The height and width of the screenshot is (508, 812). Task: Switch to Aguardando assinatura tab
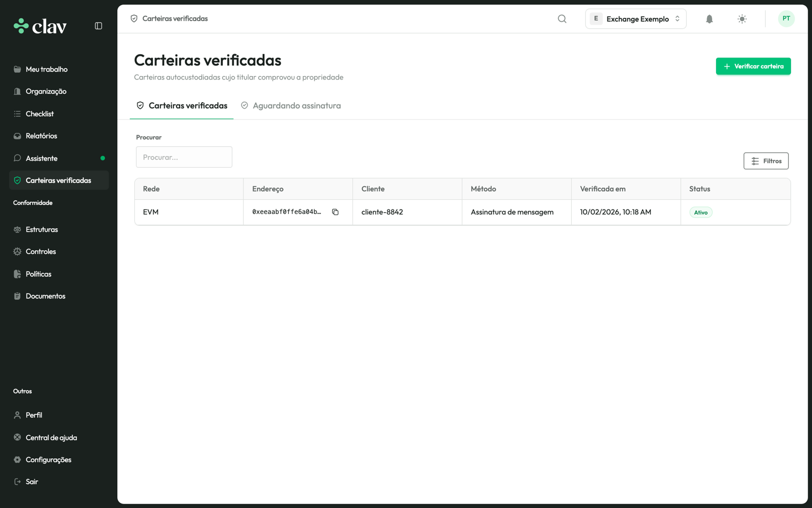point(291,106)
